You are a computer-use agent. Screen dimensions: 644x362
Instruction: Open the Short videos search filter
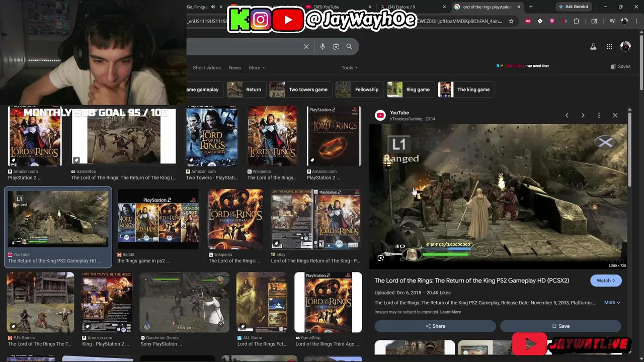click(x=207, y=67)
